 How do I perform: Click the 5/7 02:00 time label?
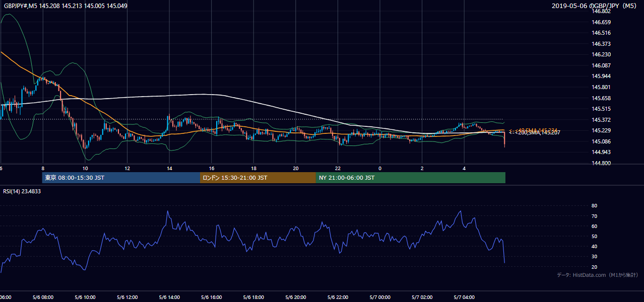click(x=422, y=297)
